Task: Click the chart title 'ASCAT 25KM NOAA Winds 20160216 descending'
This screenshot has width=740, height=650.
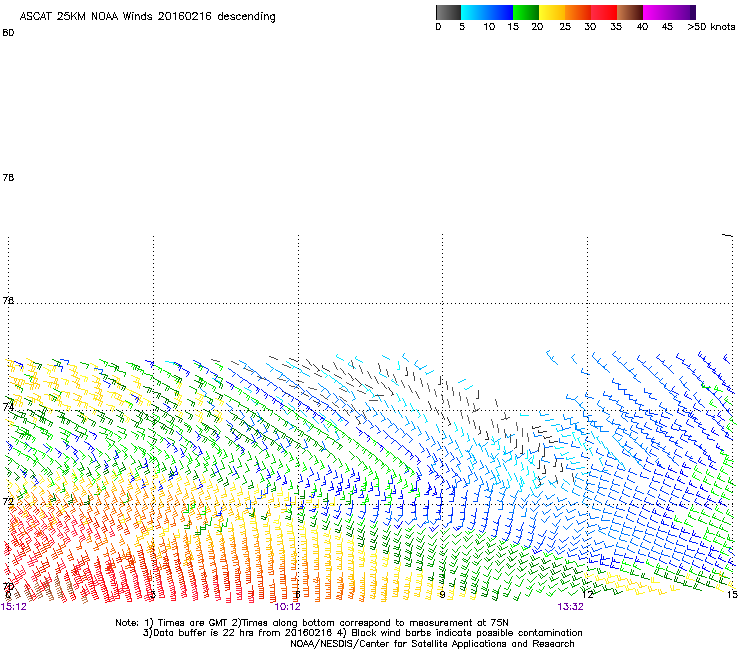Action: (x=147, y=17)
